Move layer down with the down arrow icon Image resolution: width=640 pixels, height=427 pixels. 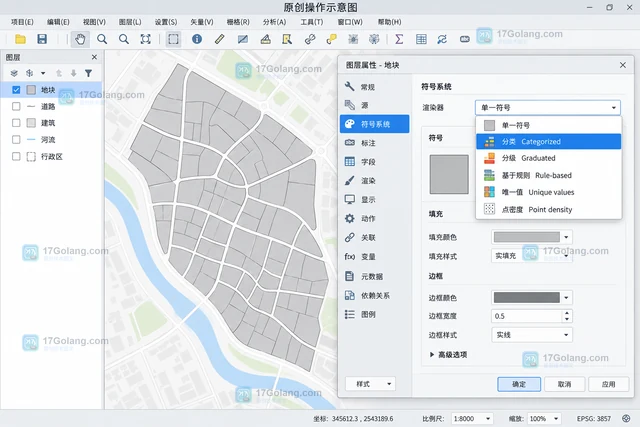point(73,73)
